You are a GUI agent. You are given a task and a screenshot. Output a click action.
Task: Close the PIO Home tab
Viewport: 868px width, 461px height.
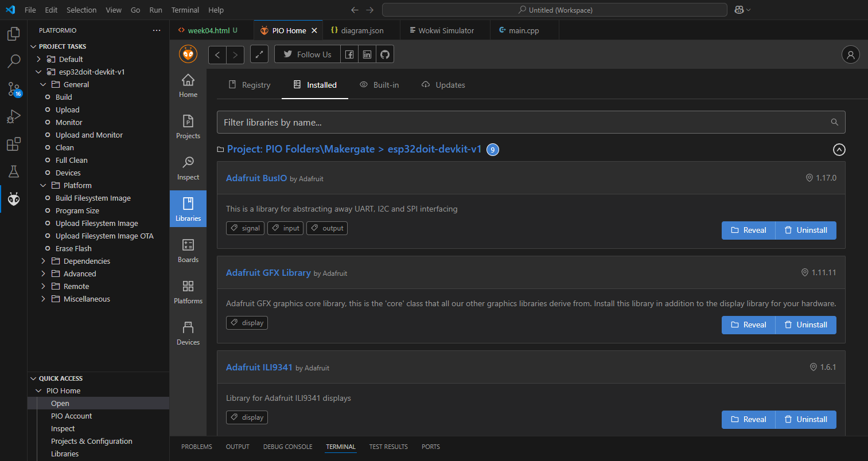(314, 30)
